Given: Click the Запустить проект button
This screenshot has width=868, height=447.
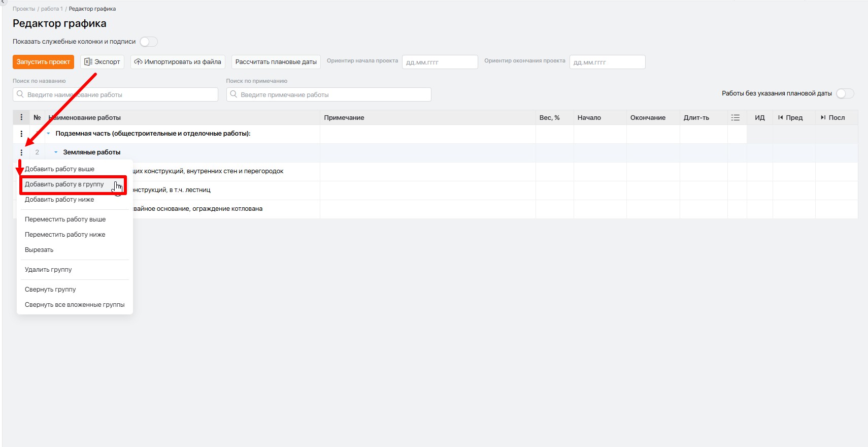Looking at the screenshot, I should pos(43,62).
